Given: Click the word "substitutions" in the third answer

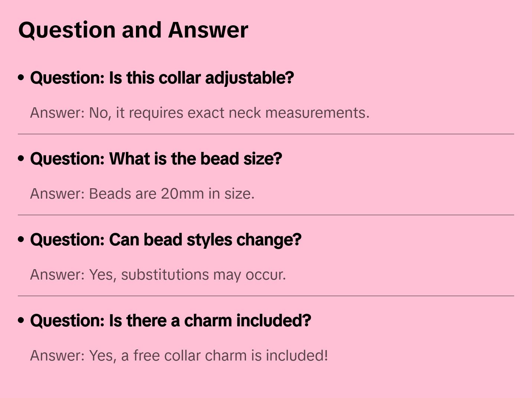Looking at the screenshot, I should click(165, 275).
